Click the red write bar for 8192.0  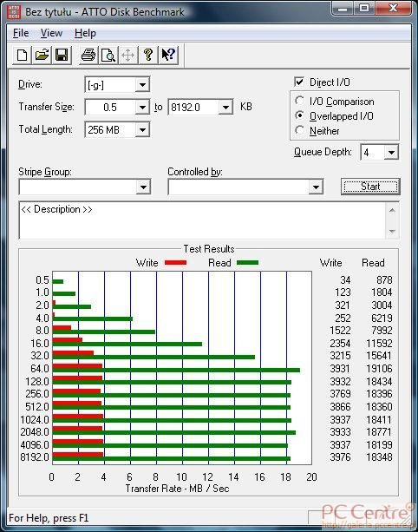[x=78, y=454]
